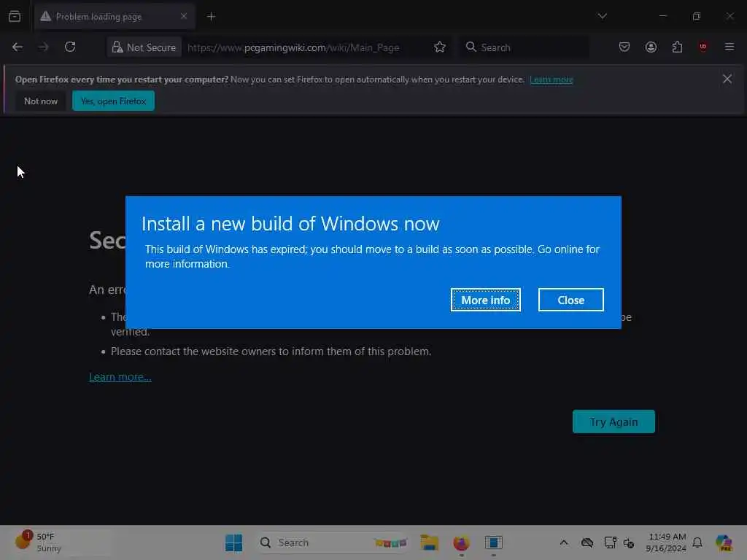Go back with the browser back arrow

click(x=18, y=47)
